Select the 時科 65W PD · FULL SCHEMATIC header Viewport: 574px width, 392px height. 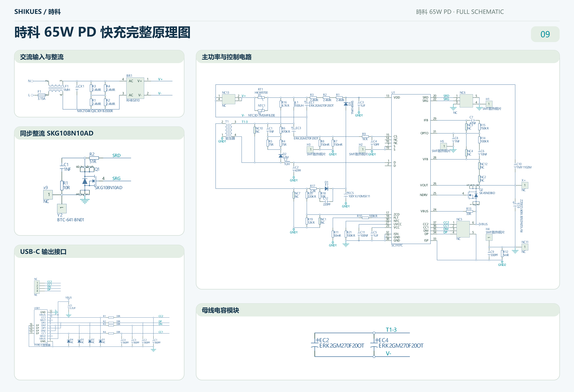coord(460,12)
